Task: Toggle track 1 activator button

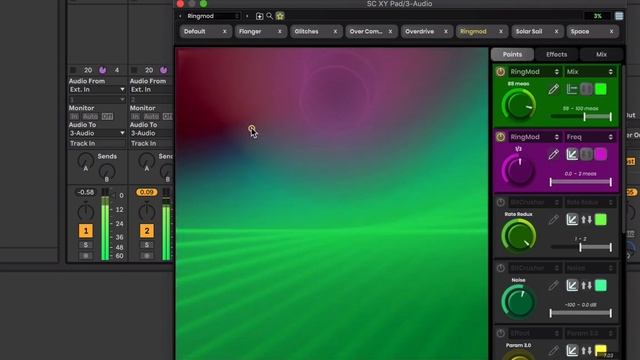Action: (86, 231)
